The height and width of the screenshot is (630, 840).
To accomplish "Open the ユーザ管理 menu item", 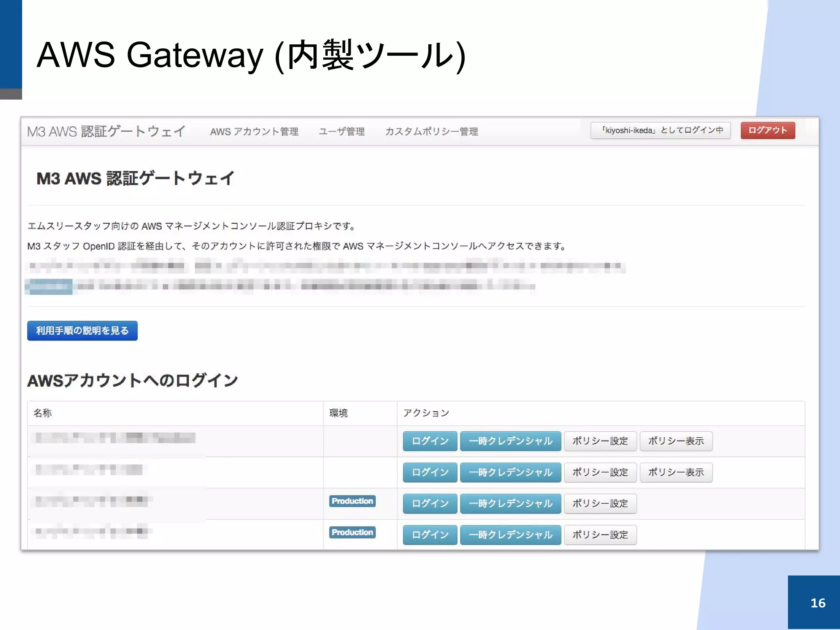I will click(342, 131).
